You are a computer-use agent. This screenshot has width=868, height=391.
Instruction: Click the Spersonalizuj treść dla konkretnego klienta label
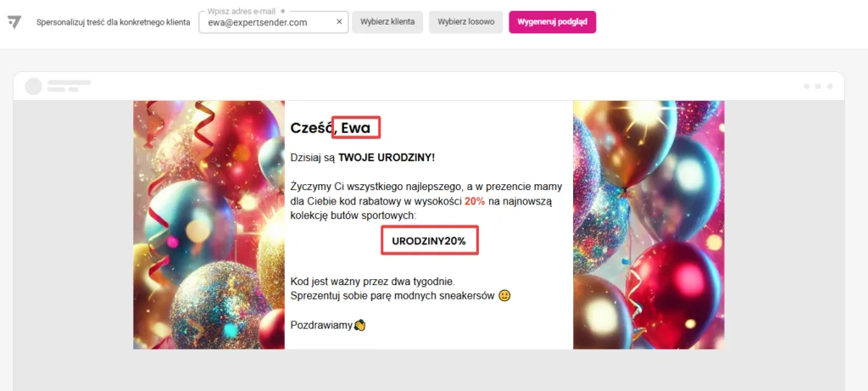(x=114, y=23)
